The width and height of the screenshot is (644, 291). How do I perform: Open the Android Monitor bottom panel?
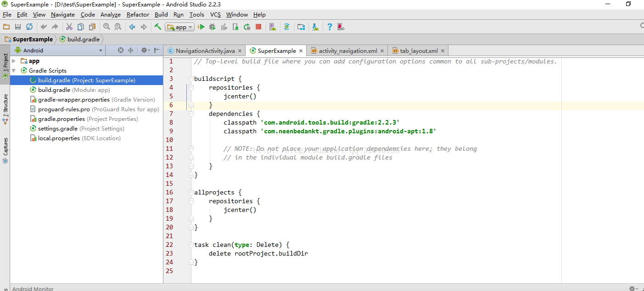tap(33, 289)
